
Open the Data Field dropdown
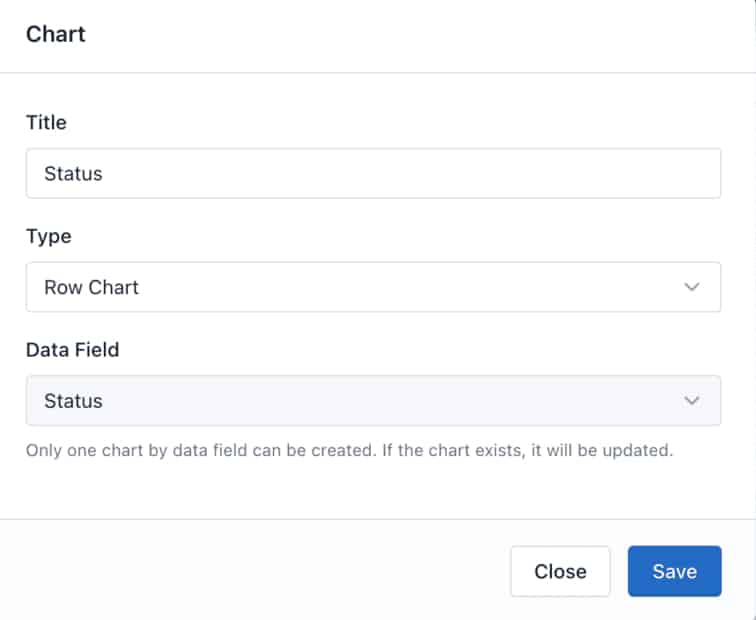click(372, 401)
